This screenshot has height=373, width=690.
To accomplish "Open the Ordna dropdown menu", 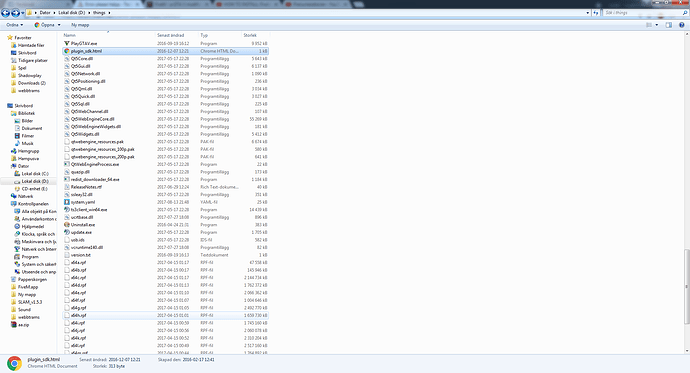I will click(x=15, y=25).
